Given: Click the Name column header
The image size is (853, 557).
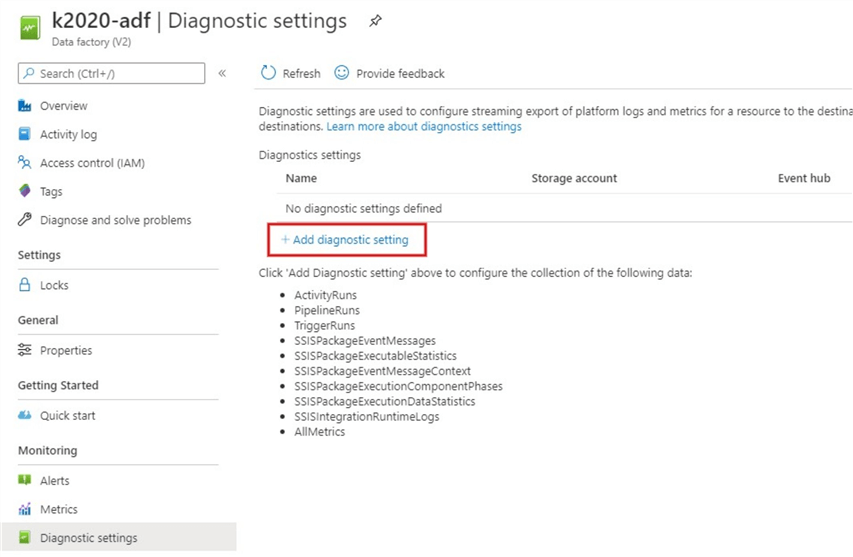Looking at the screenshot, I should pyautogui.click(x=301, y=178).
